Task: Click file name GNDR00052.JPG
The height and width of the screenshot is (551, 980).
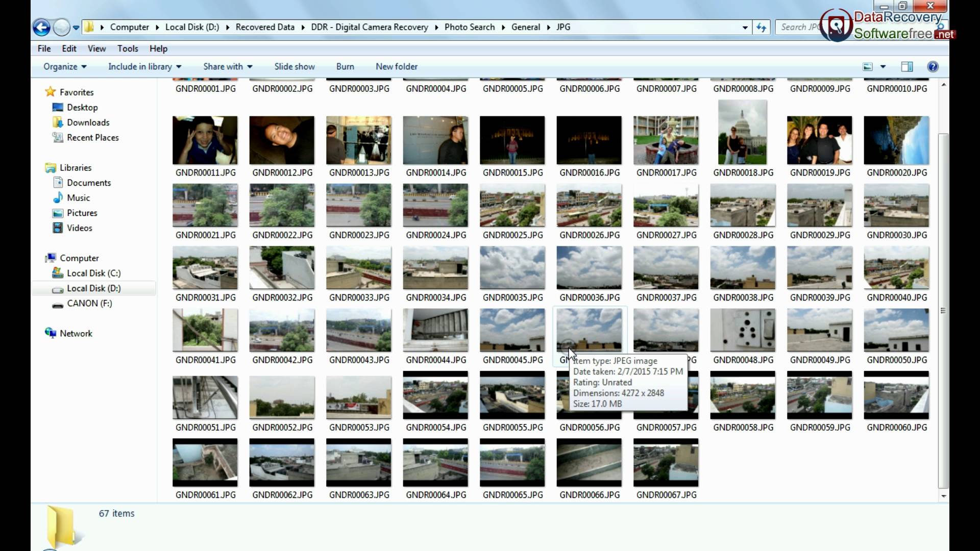Action: pyautogui.click(x=282, y=428)
